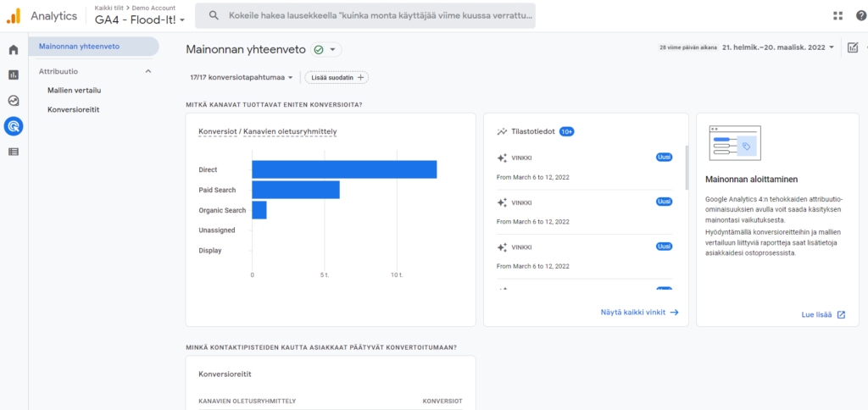The image size is (868, 410).
Task: Click the Attribuutio menu heading
Action: [x=58, y=71]
